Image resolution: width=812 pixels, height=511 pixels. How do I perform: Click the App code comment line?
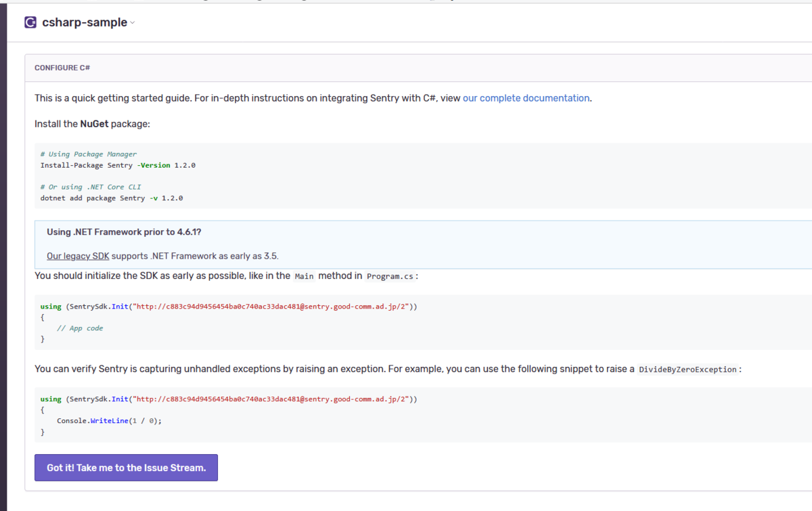[x=79, y=328]
